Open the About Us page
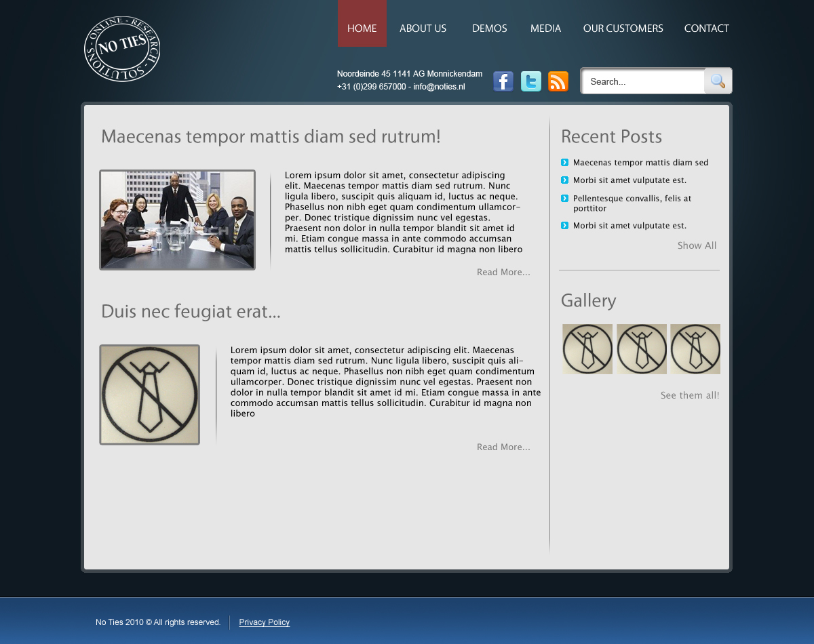This screenshot has height=644, width=814. 423,28
